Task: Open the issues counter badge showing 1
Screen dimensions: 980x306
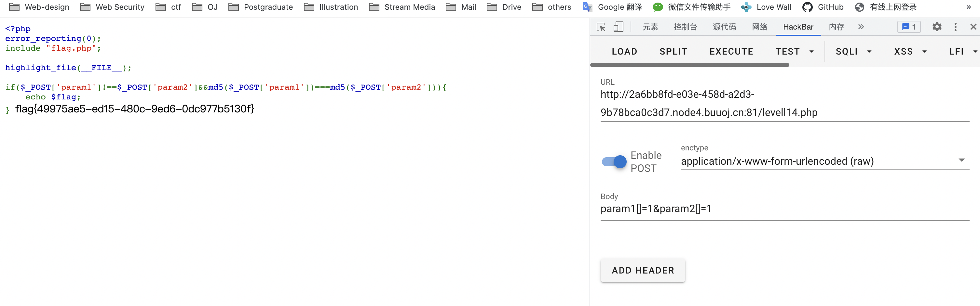Action: 909,27
